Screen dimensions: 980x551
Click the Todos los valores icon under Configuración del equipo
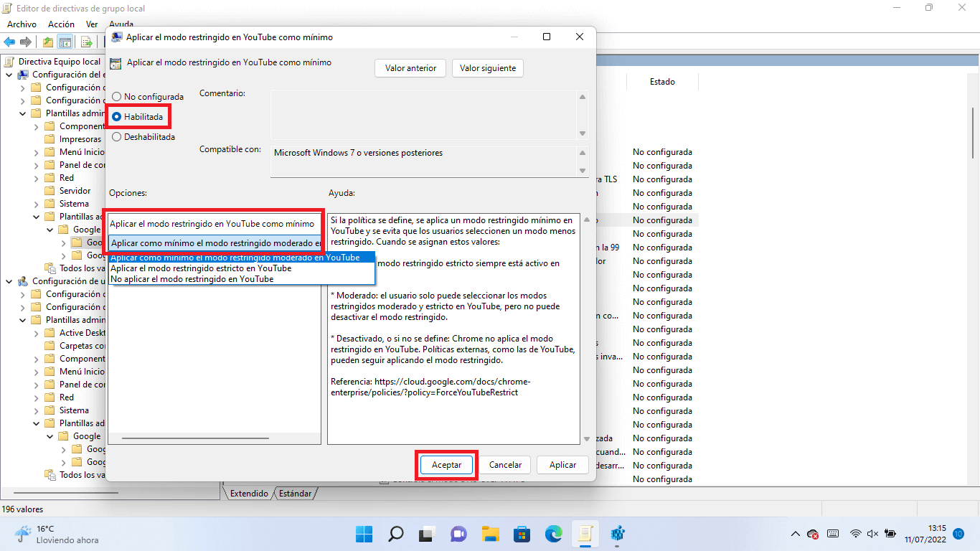(50, 268)
